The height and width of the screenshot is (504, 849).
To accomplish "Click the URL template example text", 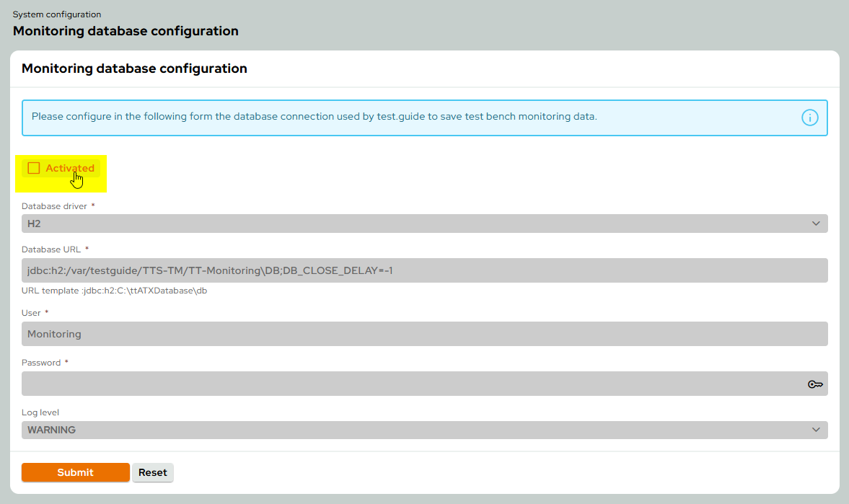I will pos(115,291).
